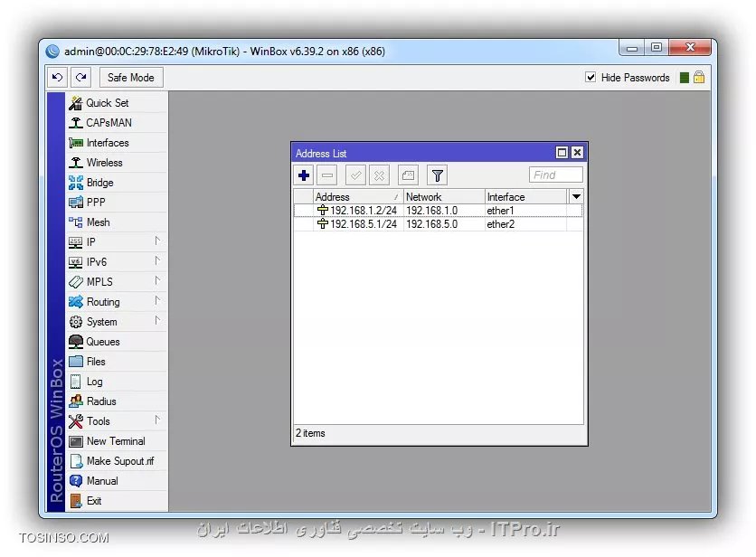Click the Enable checkmark toolbar icon
This screenshot has height=557, width=756.
[x=355, y=175]
